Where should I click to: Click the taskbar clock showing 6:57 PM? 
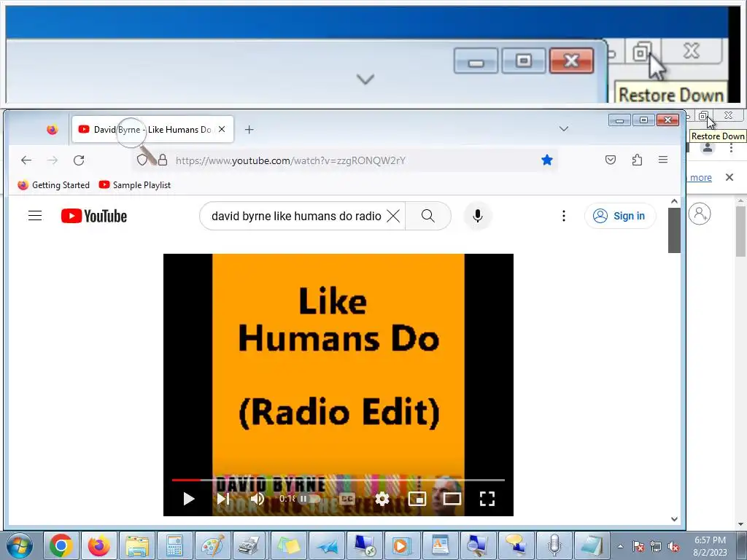(710, 546)
